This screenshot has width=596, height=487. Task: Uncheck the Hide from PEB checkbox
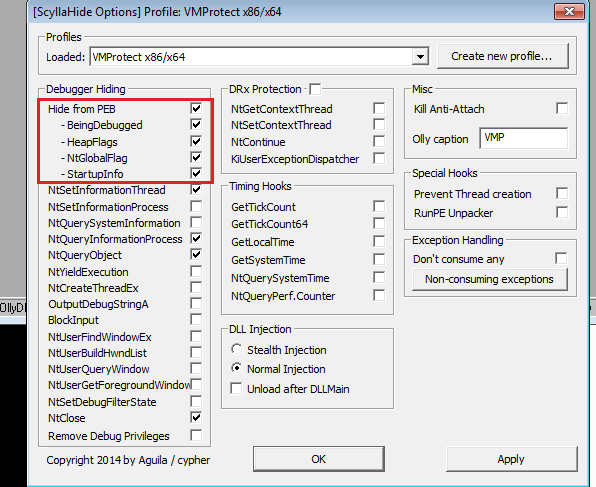point(196,109)
